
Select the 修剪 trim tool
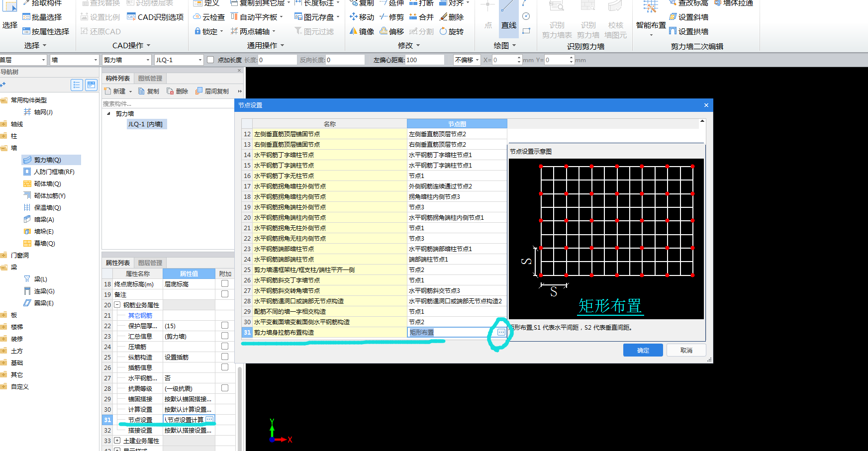coord(391,17)
